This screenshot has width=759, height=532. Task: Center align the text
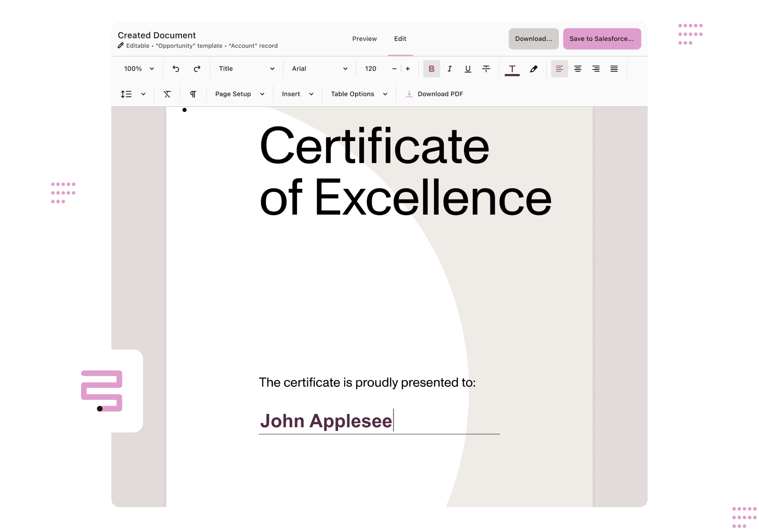(x=578, y=69)
